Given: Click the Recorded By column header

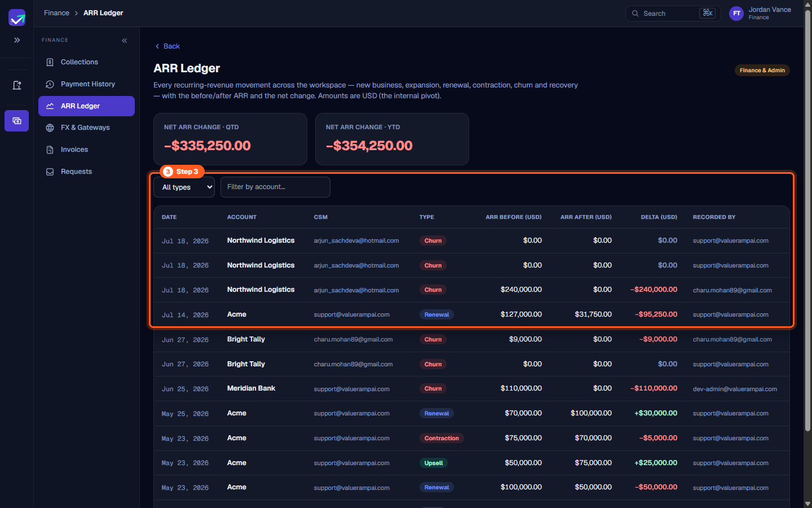Looking at the screenshot, I should coord(714,217).
